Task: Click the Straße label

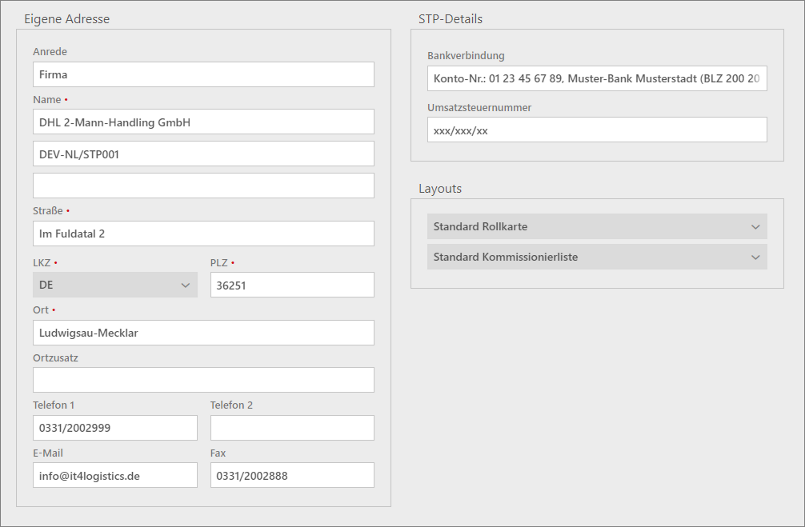Action: point(48,210)
